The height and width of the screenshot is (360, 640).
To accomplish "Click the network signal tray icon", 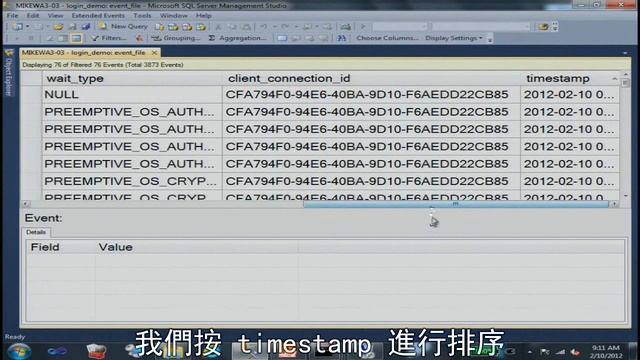I will point(560,352).
